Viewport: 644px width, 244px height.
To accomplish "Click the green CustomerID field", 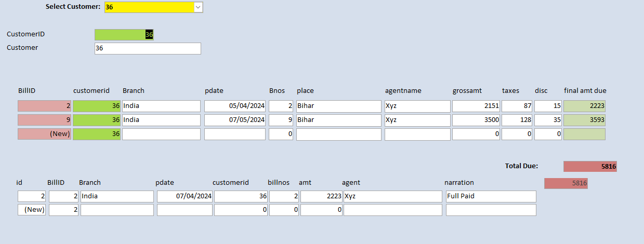I will [124, 35].
